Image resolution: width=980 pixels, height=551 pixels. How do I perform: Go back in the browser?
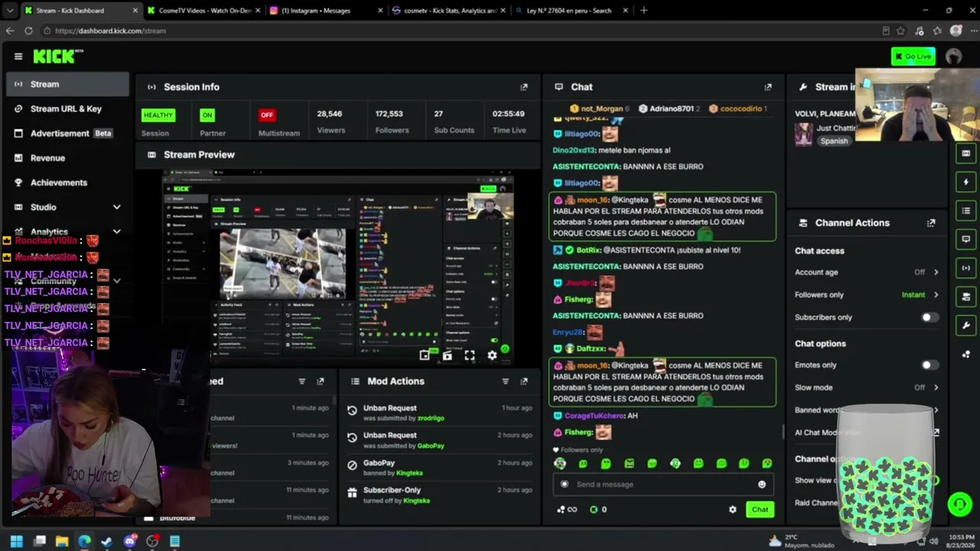click(x=10, y=31)
